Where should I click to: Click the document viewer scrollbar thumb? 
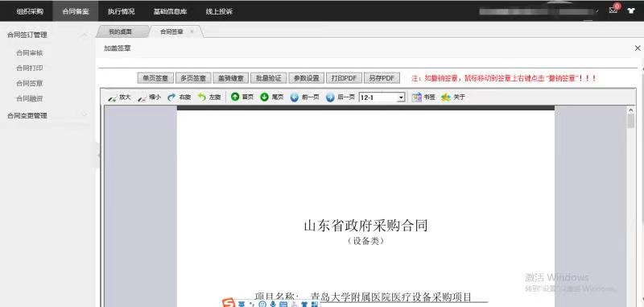point(631,121)
